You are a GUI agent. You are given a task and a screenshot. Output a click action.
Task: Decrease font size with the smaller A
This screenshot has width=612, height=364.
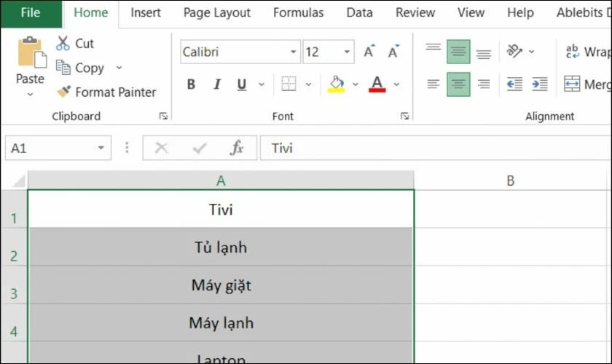[393, 52]
